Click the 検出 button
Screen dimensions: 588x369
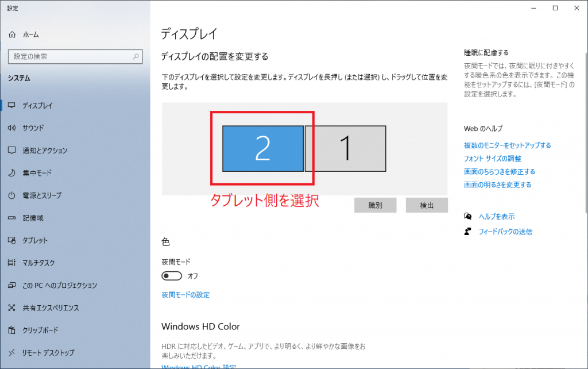click(427, 205)
